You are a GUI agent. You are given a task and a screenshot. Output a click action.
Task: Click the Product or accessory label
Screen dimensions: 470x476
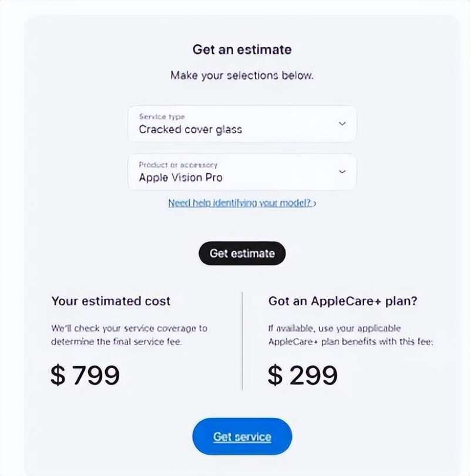coord(178,165)
